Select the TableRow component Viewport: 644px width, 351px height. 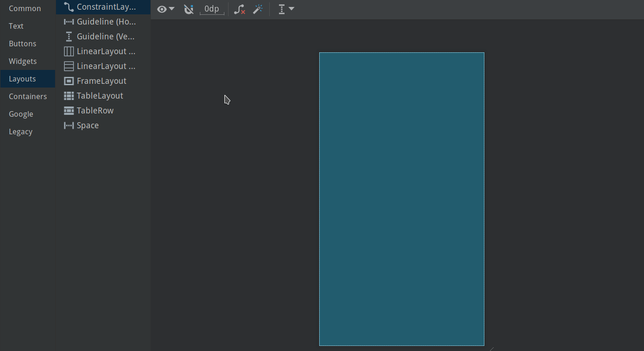click(95, 110)
